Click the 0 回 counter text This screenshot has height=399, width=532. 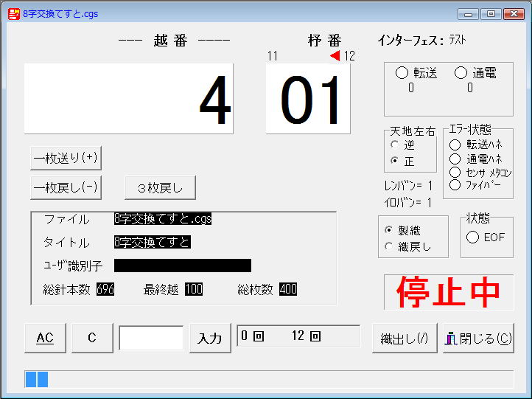pos(253,336)
